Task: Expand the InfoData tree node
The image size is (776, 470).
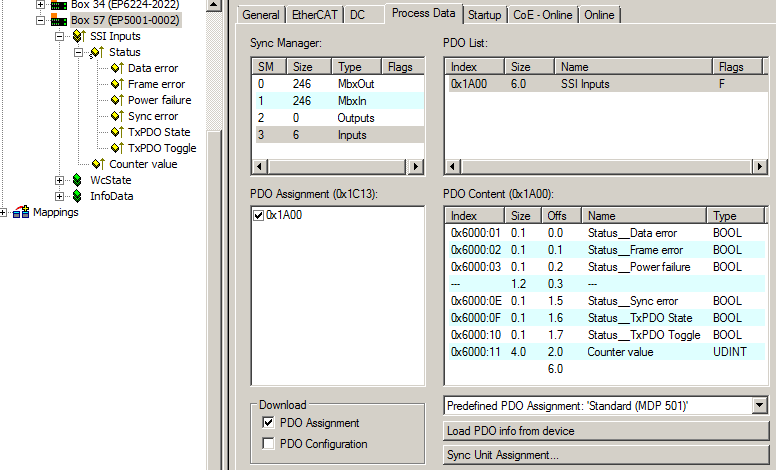Action: (59, 196)
